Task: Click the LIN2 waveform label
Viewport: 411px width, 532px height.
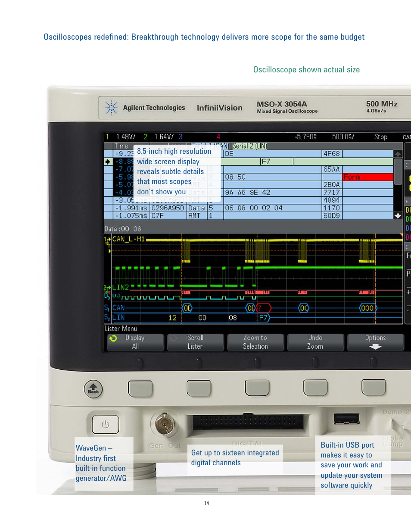Action: [121, 287]
